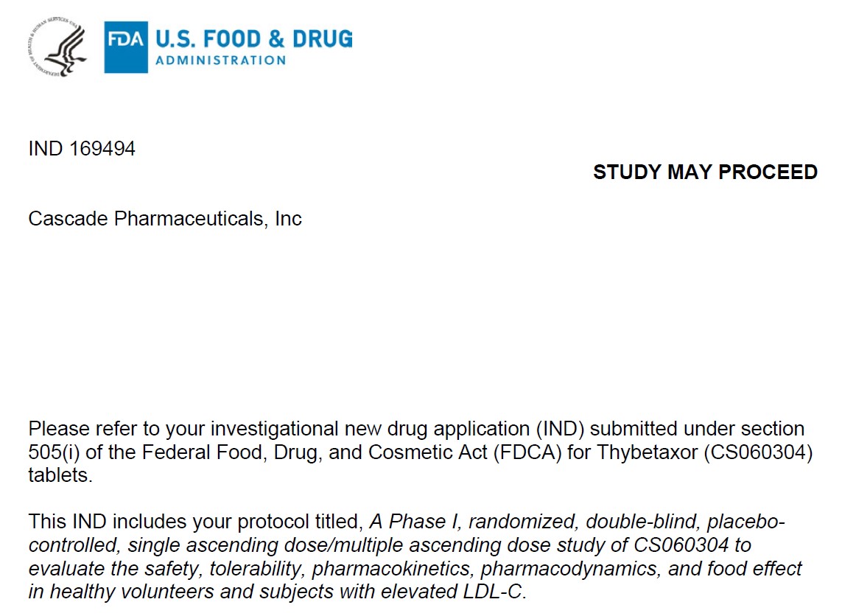
Task: Click the STUDY MAY PROCEED heading
Action: (705, 172)
